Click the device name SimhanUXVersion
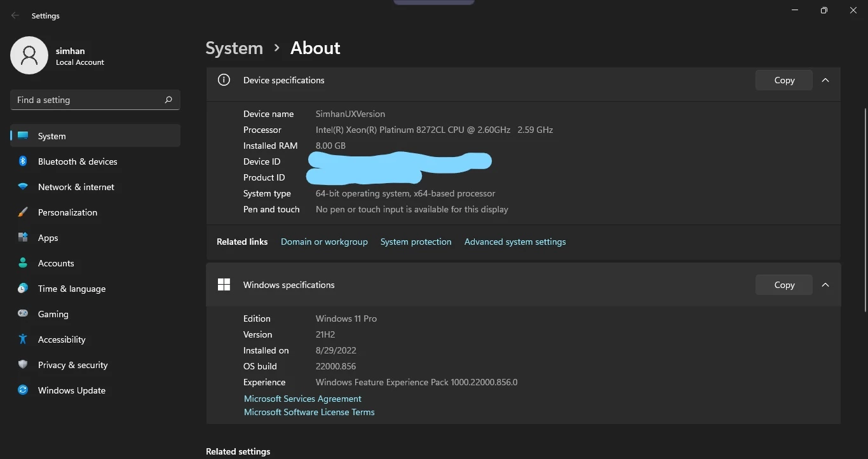 (350, 114)
